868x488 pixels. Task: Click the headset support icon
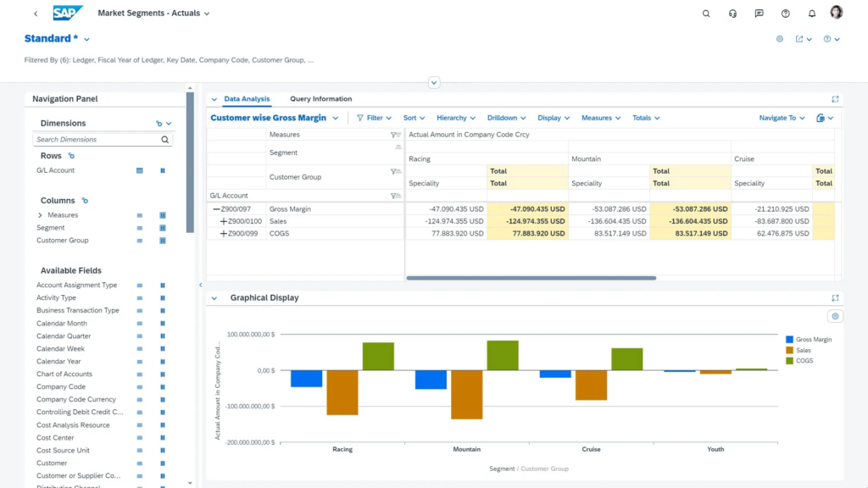732,14
